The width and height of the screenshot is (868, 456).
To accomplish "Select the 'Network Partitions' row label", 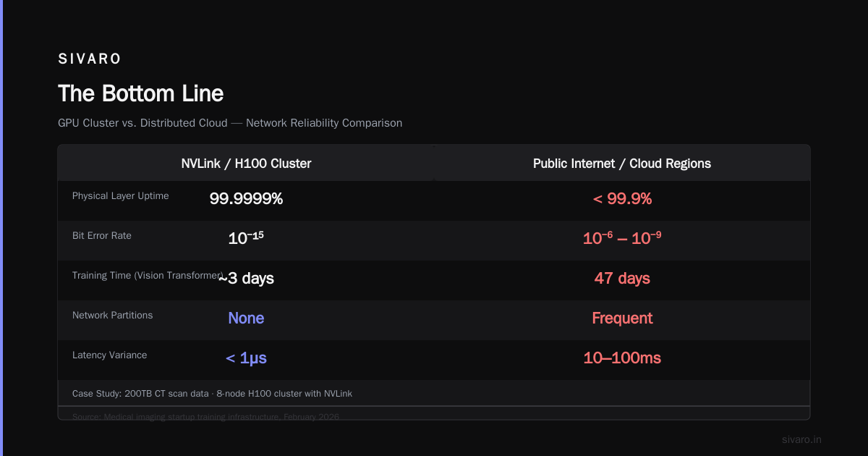I will coord(113,316).
